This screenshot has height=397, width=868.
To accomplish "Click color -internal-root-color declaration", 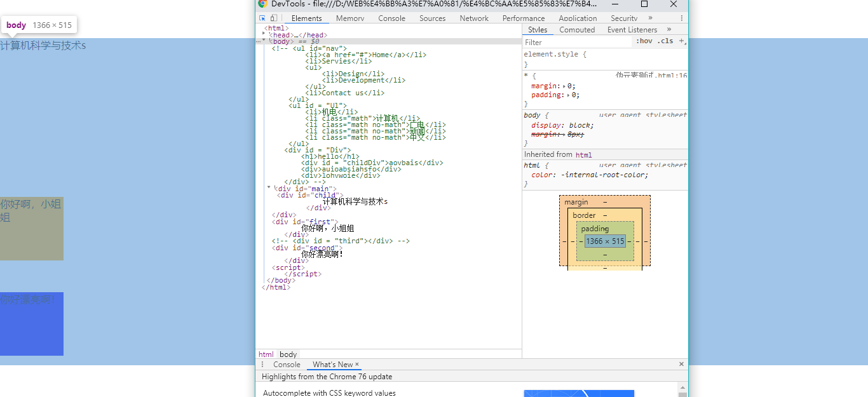I will 590,175.
